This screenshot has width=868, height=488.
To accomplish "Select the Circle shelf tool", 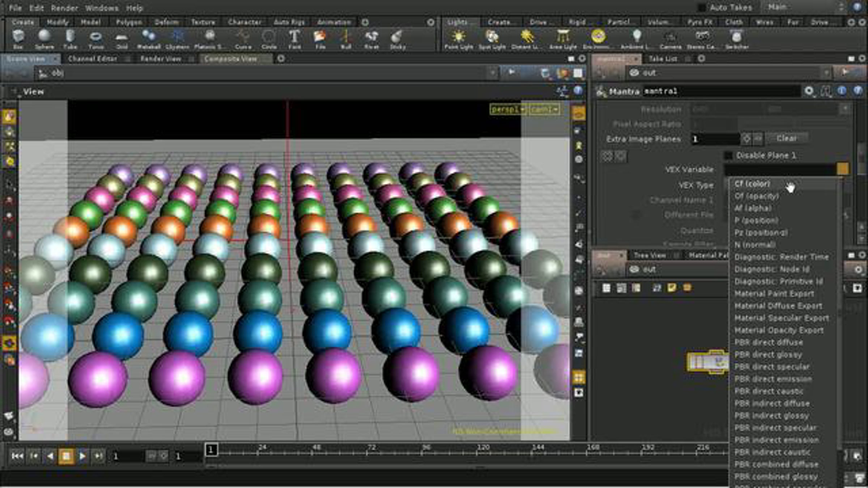I will [x=269, y=39].
